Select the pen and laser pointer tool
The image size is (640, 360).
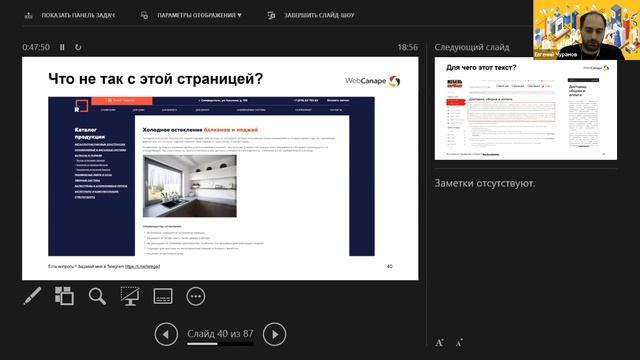click(33, 296)
